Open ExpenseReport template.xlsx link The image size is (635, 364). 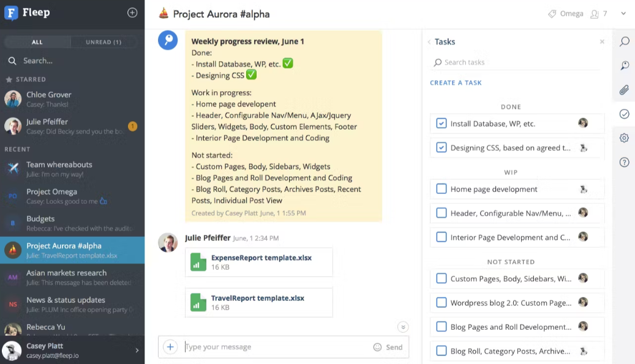pyautogui.click(x=261, y=258)
